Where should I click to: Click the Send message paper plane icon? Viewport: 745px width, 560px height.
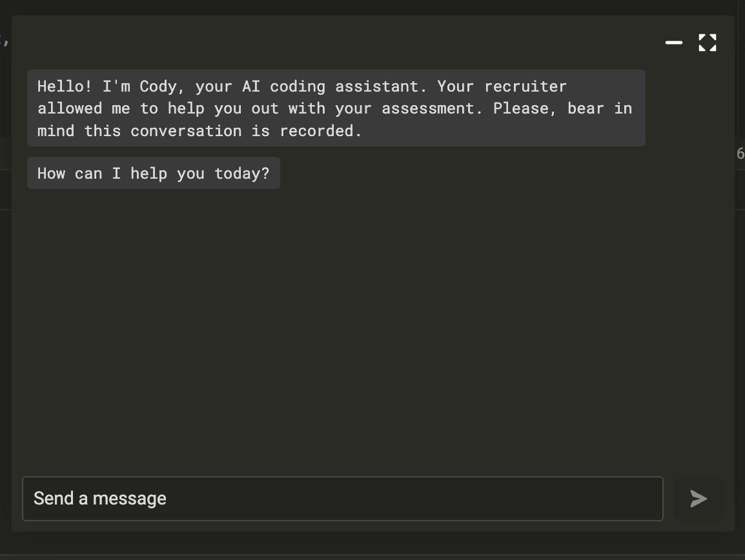click(x=699, y=498)
